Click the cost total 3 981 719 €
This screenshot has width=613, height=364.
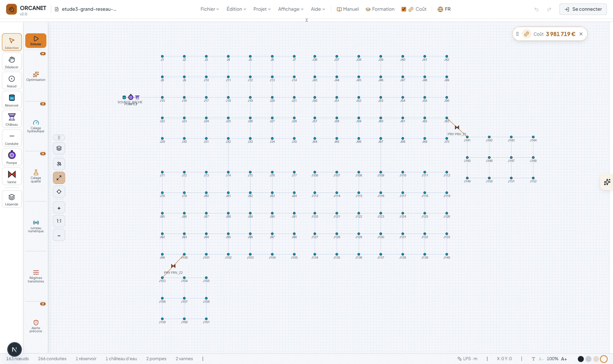[x=560, y=34]
